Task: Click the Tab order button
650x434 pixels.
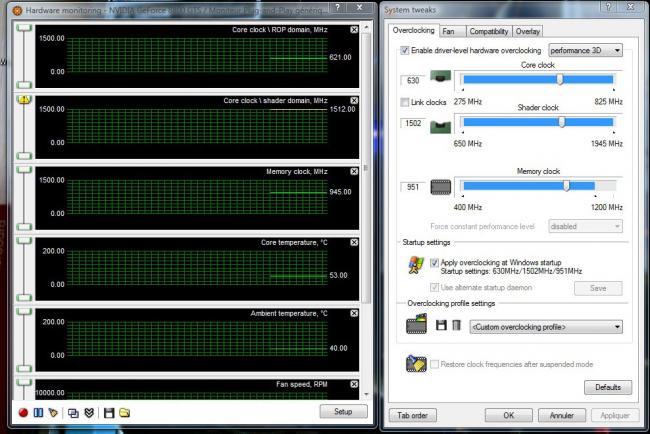Action: (x=412, y=415)
